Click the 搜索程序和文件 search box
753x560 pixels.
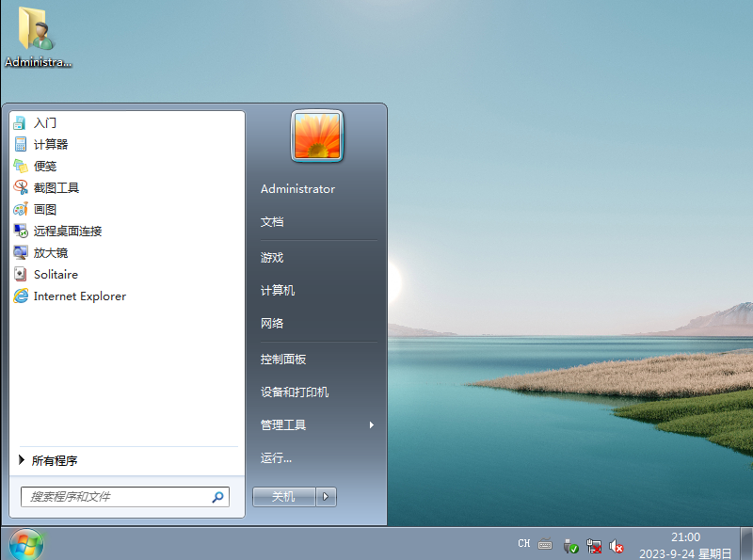point(117,496)
